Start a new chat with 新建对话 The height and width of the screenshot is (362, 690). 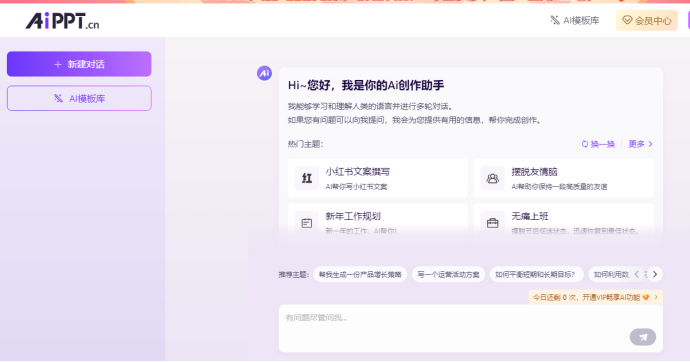[79, 64]
